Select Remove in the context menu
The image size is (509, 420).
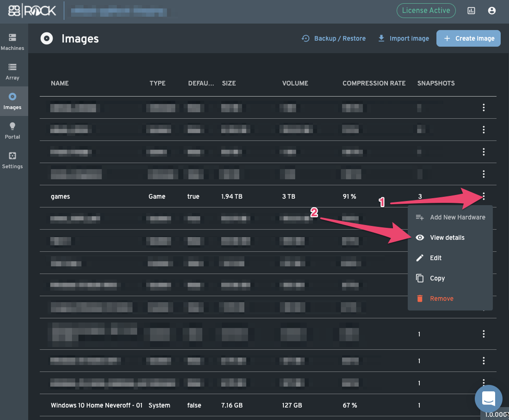[450, 298]
